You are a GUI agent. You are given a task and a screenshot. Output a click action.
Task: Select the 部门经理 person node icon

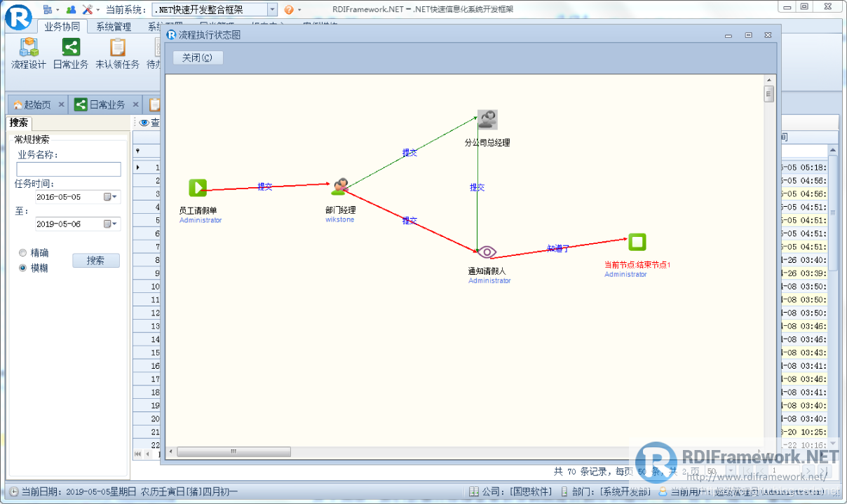(340, 186)
